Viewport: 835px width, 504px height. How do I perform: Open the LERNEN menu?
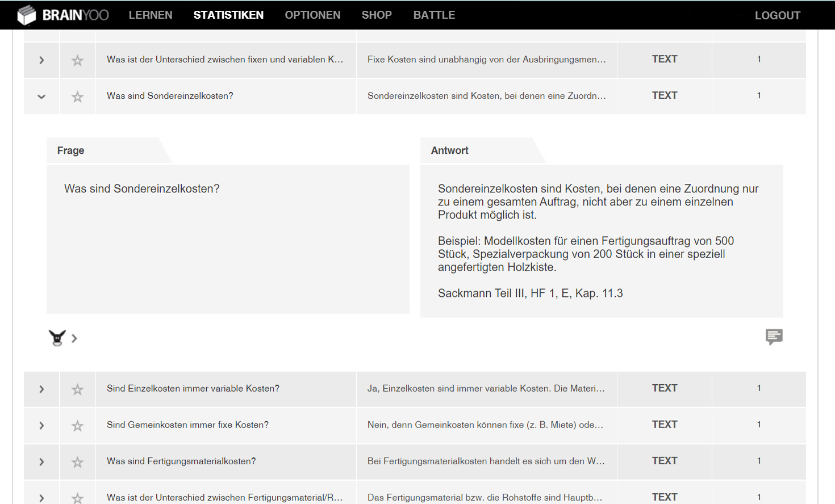(x=151, y=15)
